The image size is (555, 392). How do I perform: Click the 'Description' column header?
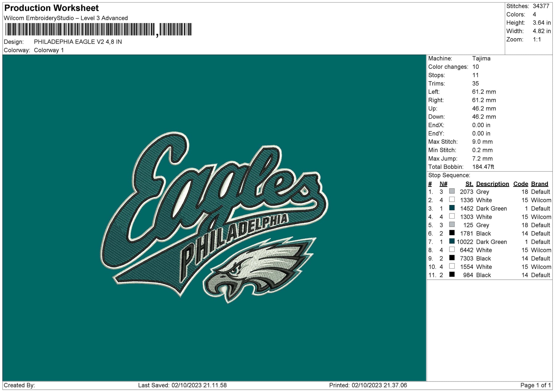(x=493, y=184)
